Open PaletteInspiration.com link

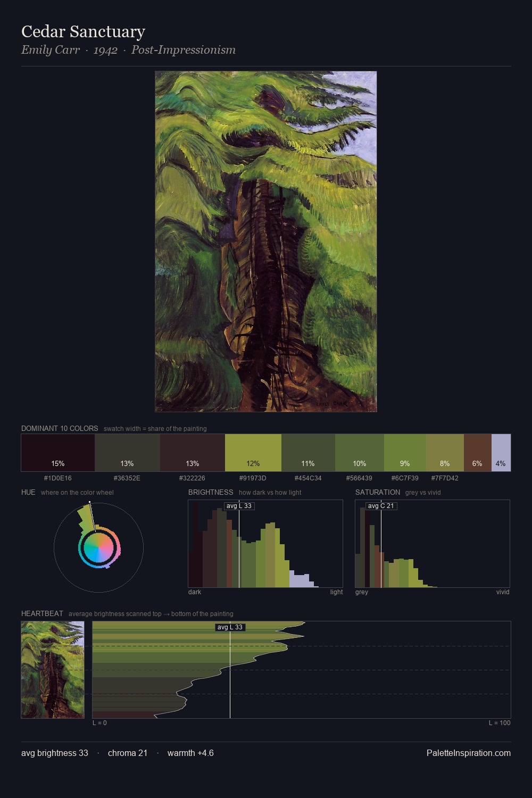point(469,753)
